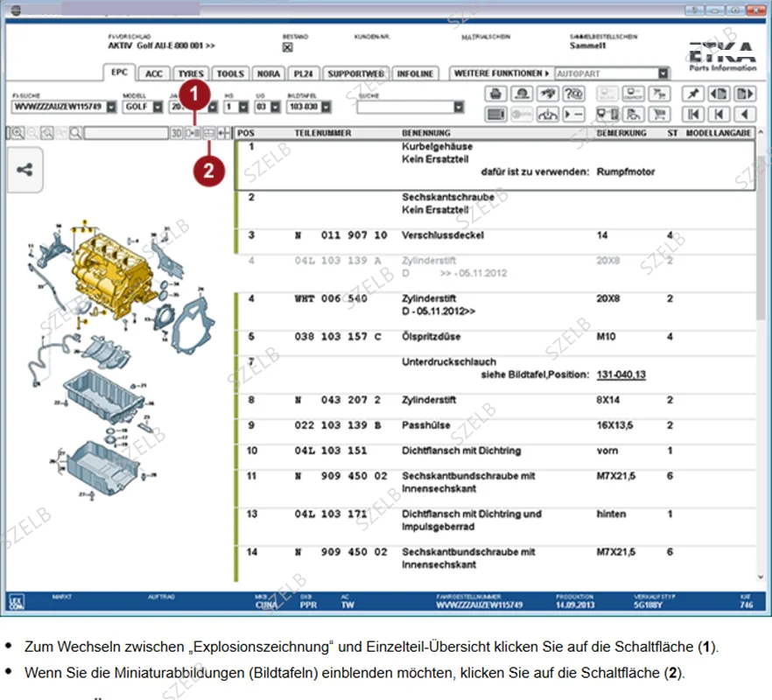Click the skip-back arrow icon
This screenshot has width=772, height=700.
coord(719,115)
